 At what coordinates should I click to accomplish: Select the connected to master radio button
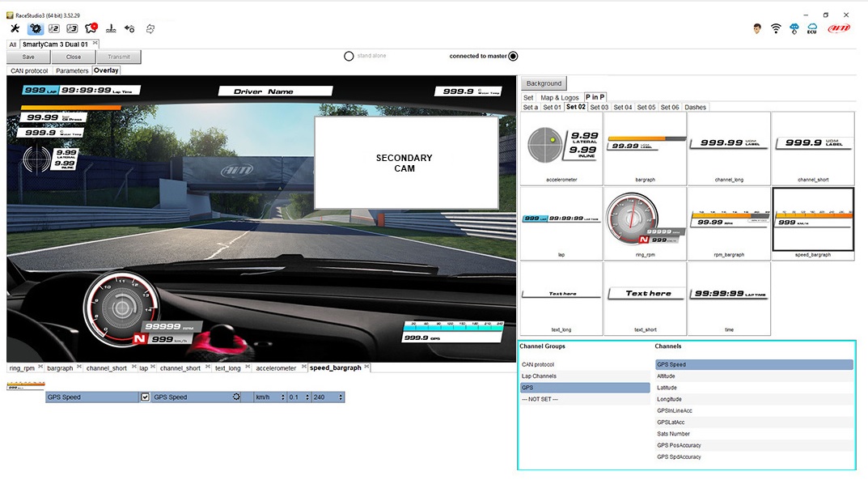coord(513,56)
